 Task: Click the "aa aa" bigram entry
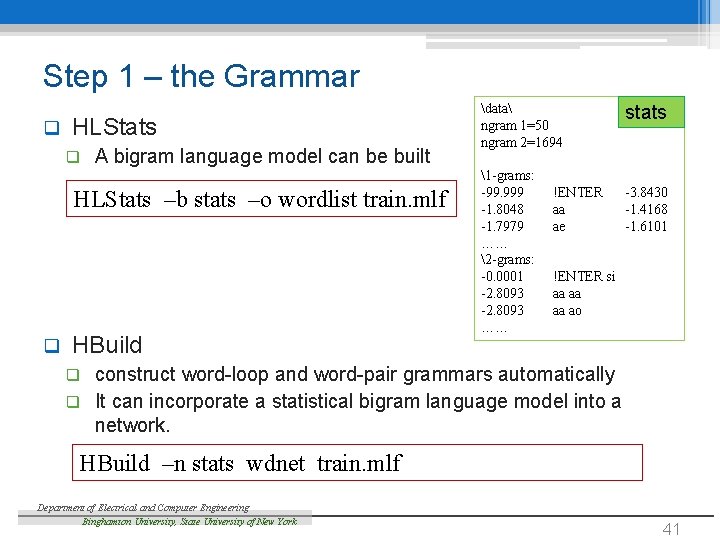(x=567, y=294)
